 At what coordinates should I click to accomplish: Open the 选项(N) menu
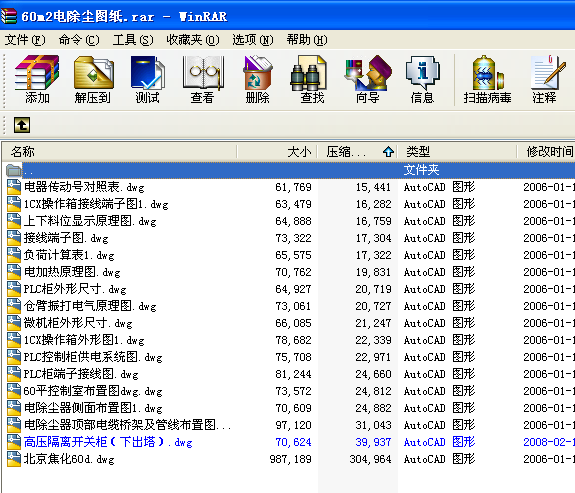pyautogui.click(x=253, y=40)
